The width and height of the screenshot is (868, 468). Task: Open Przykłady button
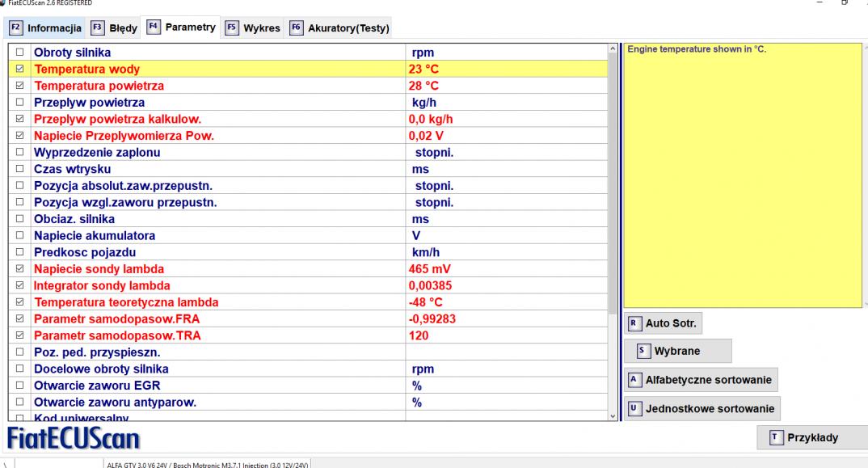[x=807, y=438]
